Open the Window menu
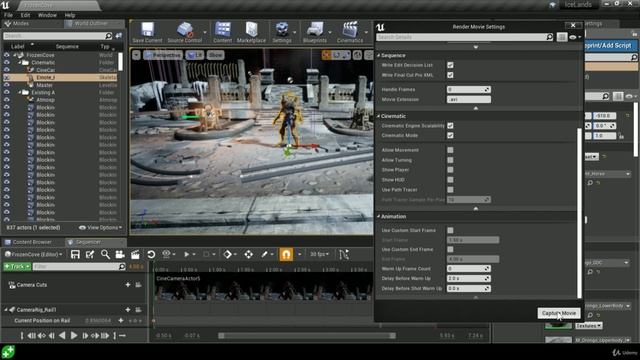The image size is (640, 360). coord(47,15)
